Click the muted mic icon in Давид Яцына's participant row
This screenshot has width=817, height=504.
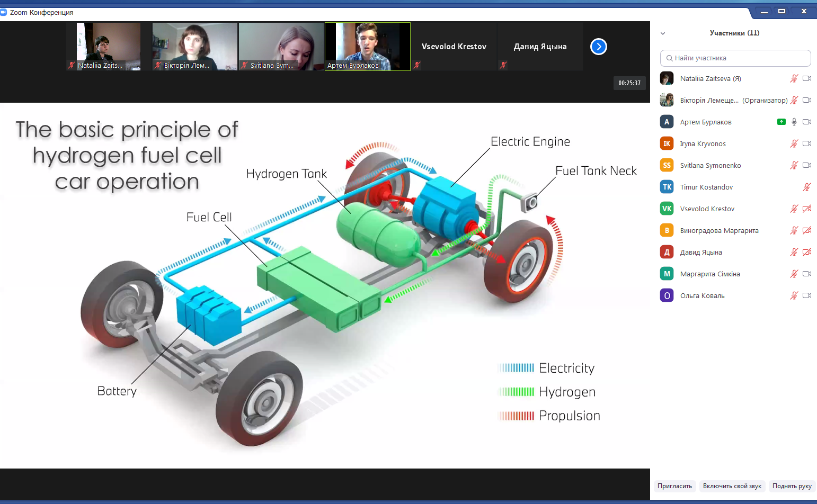(x=794, y=252)
